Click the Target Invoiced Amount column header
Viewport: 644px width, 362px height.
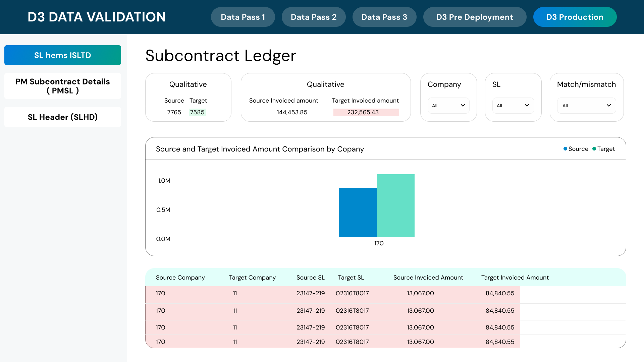coord(515,278)
